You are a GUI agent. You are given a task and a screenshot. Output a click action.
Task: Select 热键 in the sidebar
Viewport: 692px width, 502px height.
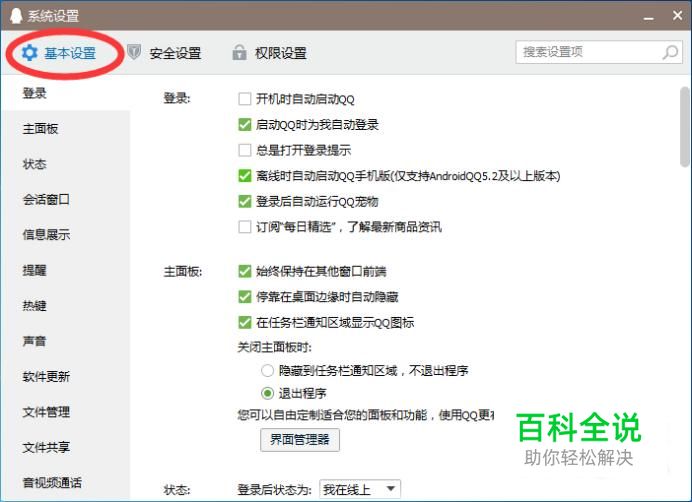65,306
